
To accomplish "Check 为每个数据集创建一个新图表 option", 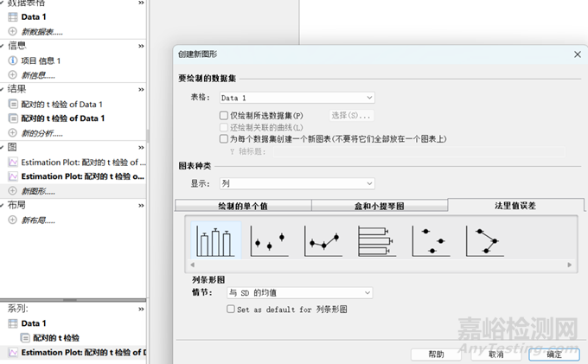I will click(224, 138).
